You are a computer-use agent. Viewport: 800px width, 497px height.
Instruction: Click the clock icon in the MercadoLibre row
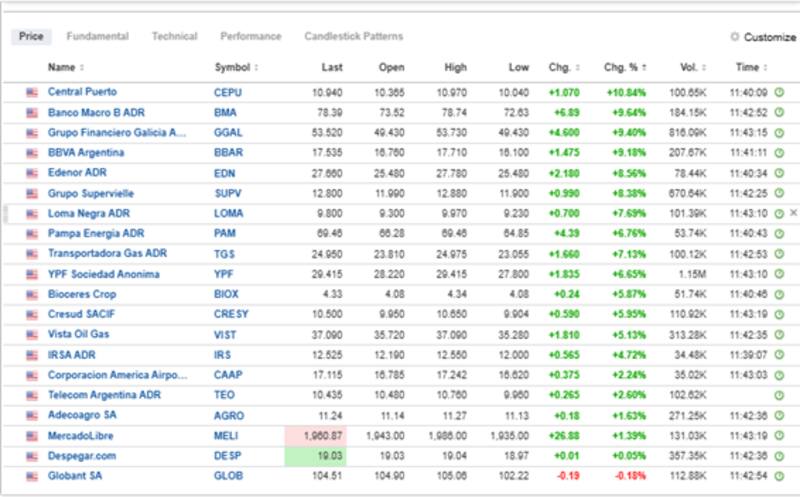pyautogui.click(x=779, y=436)
